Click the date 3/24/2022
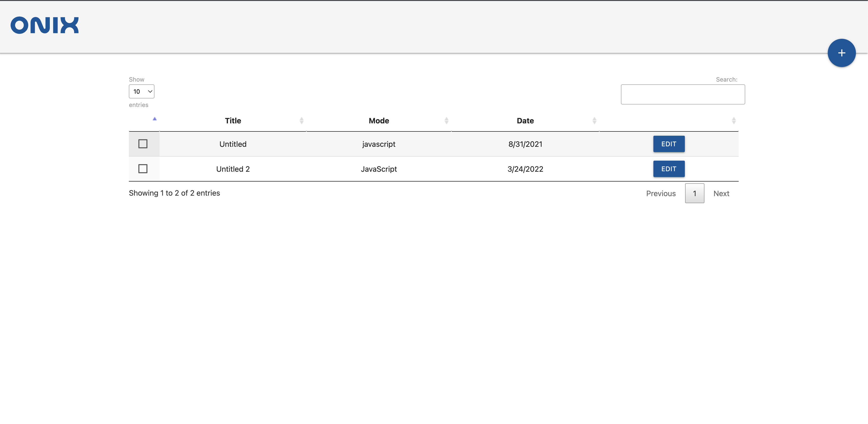This screenshot has height=424, width=868. pyautogui.click(x=525, y=169)
